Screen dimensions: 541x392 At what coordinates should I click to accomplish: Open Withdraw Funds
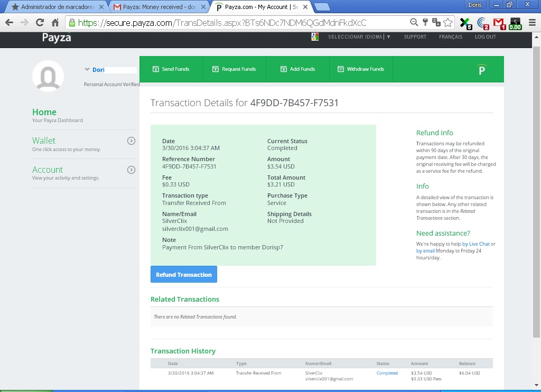[x=360, y=69]
